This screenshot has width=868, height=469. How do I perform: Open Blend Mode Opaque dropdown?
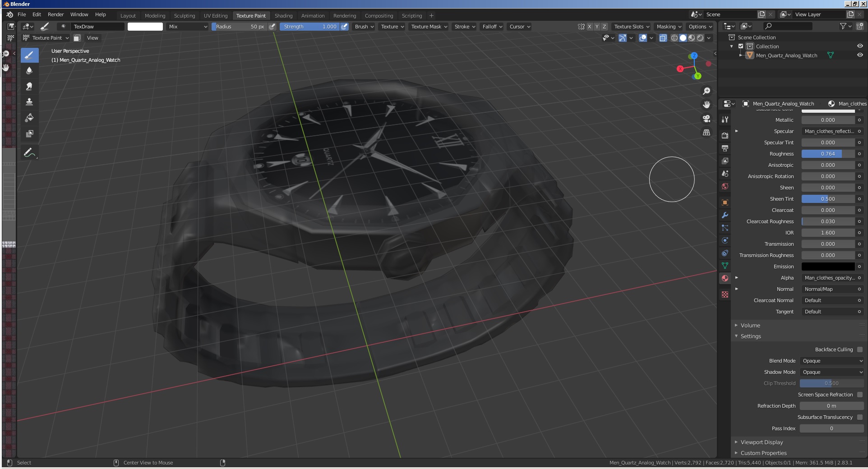(832, 361)
